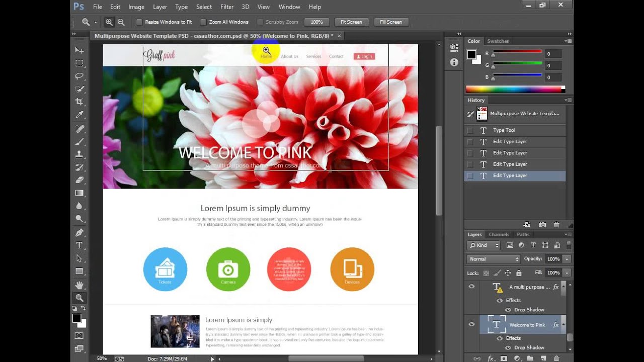
Task: Select the Type Tool history state
Action: pos(515,130)
